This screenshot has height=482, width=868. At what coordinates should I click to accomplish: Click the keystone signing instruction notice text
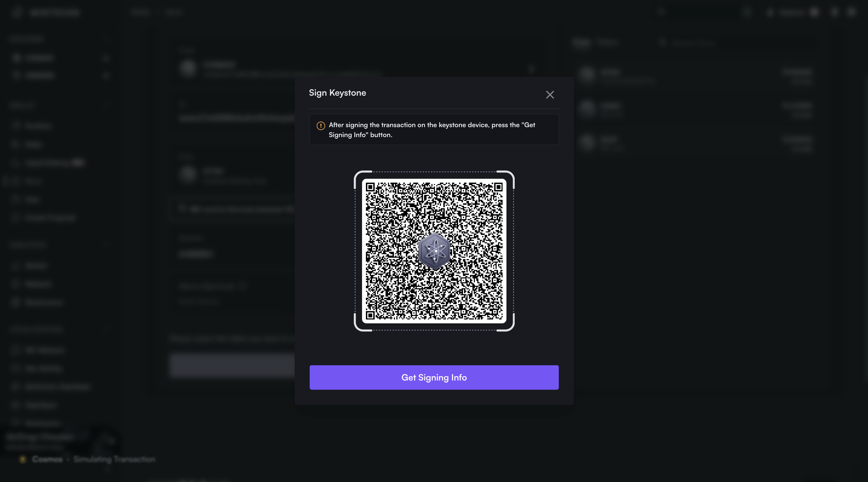click(432, 130)
